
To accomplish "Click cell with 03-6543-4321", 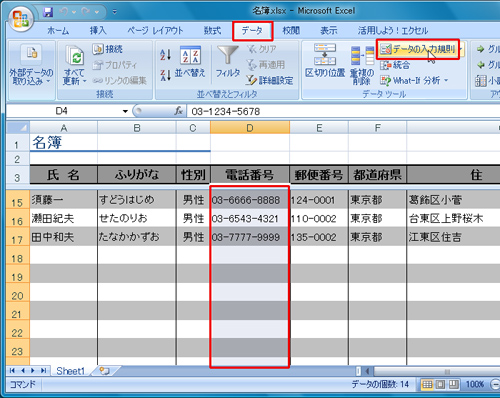I will (x=250, y=219).
